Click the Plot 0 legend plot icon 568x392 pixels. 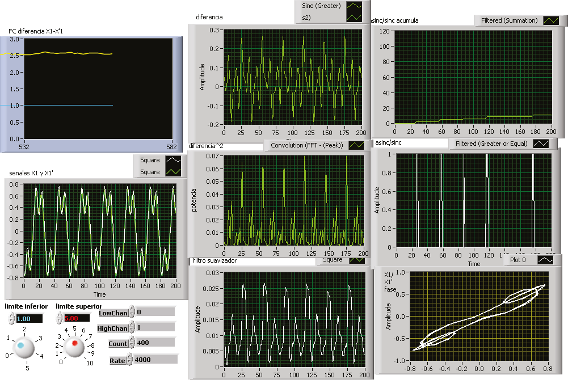coord(545,260)
